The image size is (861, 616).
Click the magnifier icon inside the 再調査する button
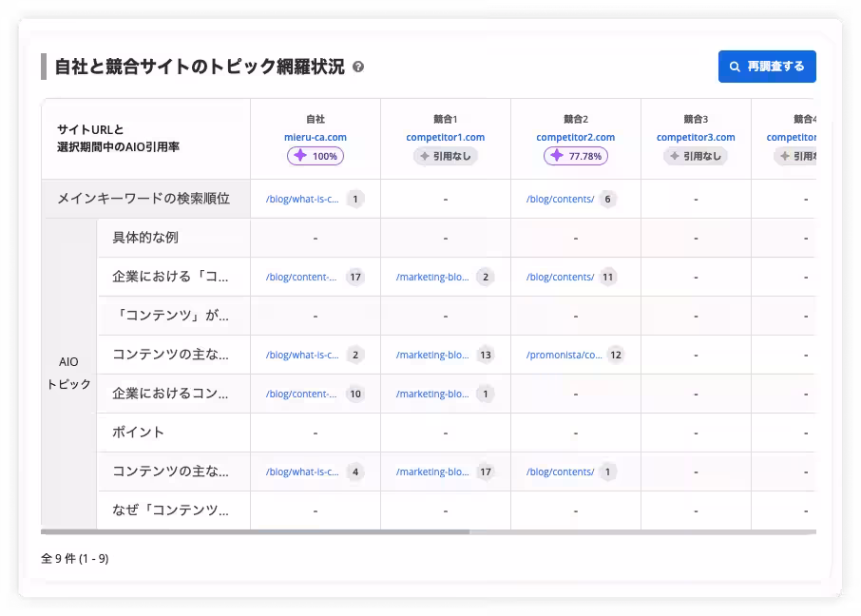point(734,66)
